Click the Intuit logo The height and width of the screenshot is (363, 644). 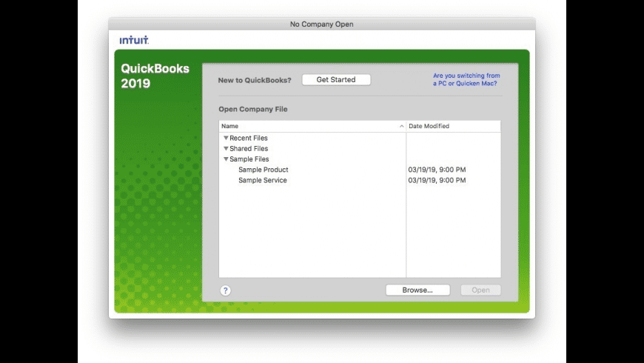tap(134, 40)
